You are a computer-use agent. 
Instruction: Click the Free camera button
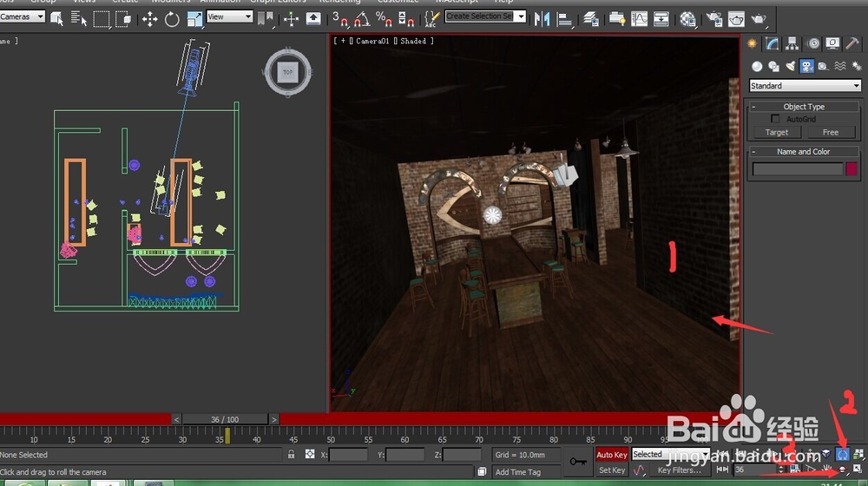831,132
